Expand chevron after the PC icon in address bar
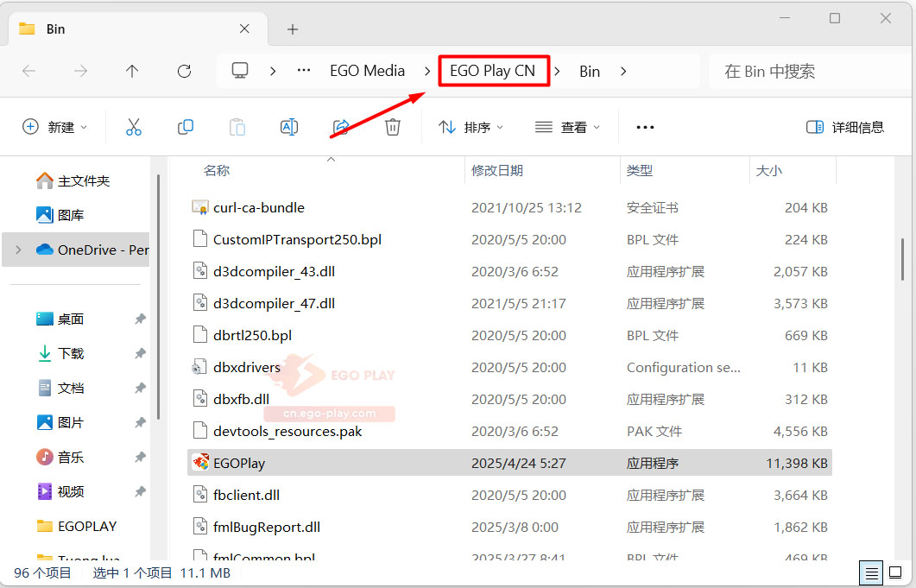This screenshot has height=588, width=916. point(273,72)
